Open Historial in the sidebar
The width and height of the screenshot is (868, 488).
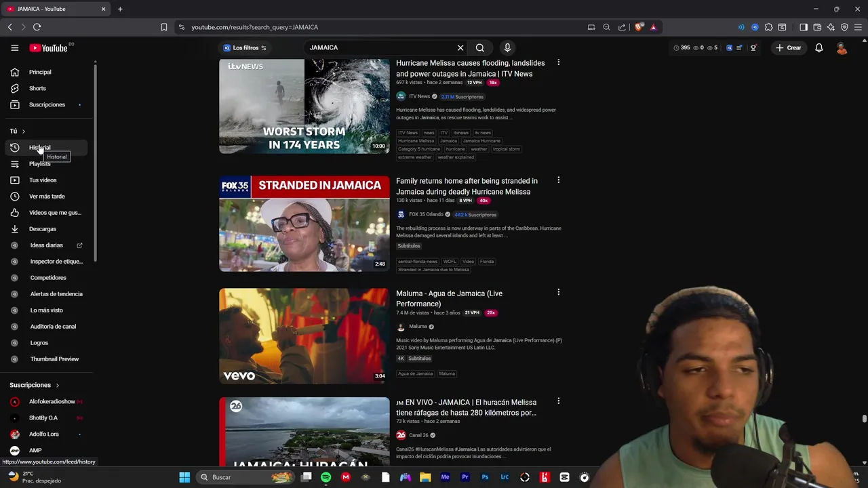pos(47,147)
